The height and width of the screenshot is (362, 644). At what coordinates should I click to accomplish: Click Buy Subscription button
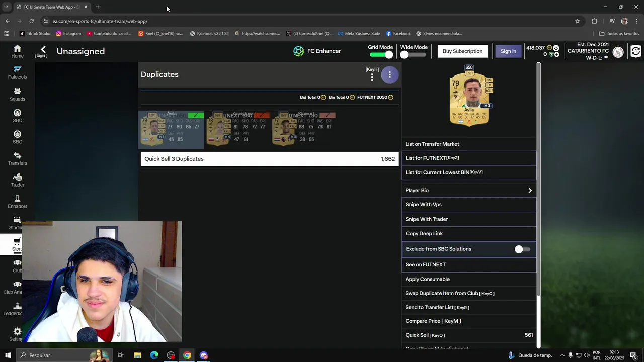click(462, 51)
